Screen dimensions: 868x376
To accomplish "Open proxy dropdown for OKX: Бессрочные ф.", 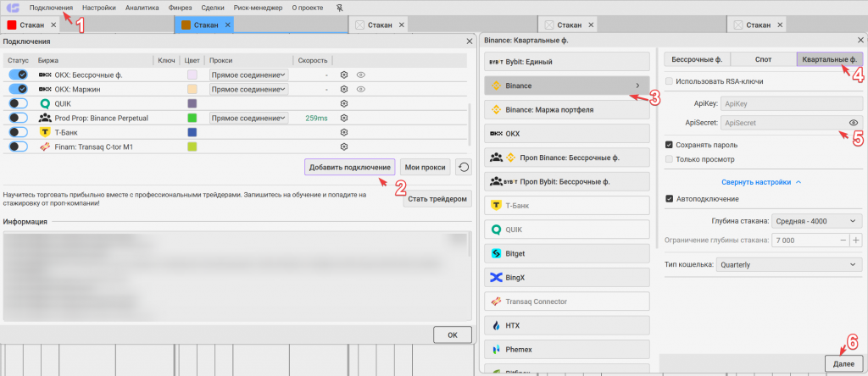I will click(x=248, y=75).
